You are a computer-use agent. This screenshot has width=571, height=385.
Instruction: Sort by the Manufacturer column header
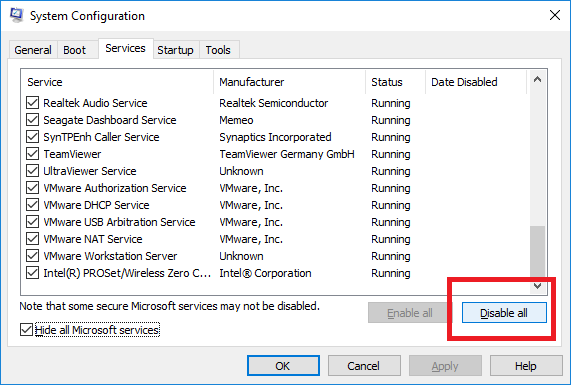[290, 82]
